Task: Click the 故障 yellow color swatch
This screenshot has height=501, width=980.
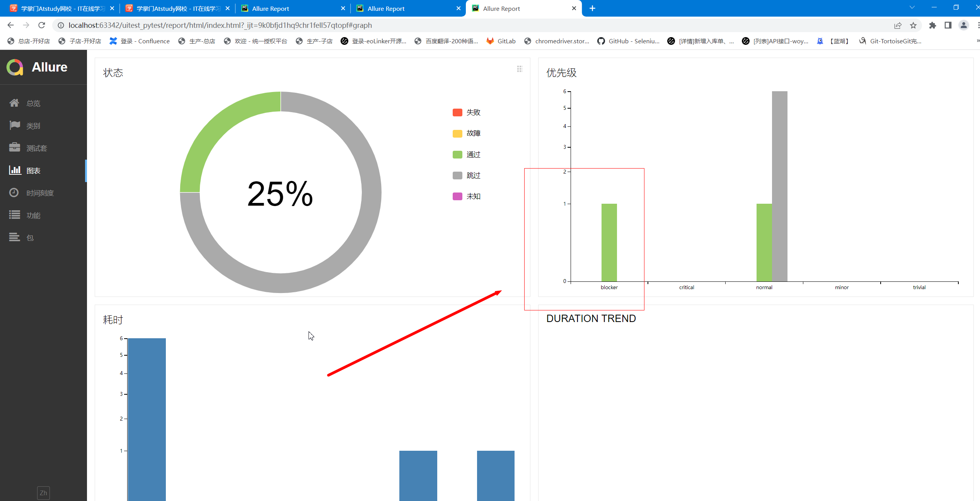Action: point(457,134)
